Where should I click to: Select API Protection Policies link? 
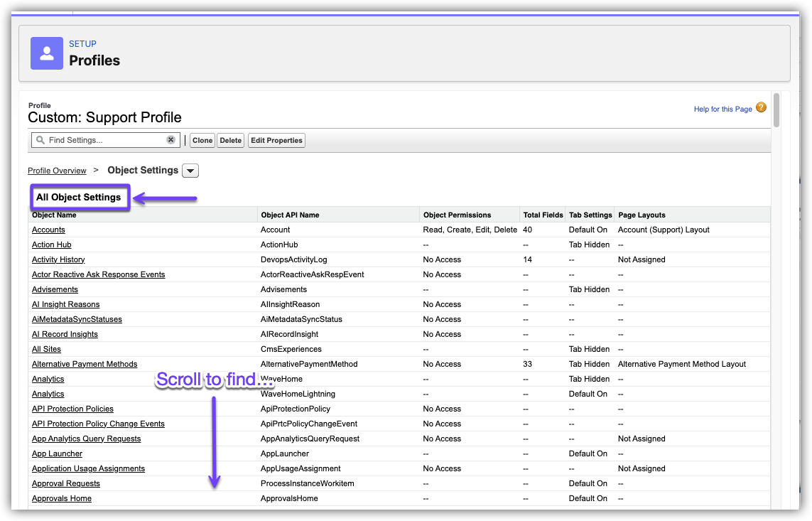coord(72,409)
